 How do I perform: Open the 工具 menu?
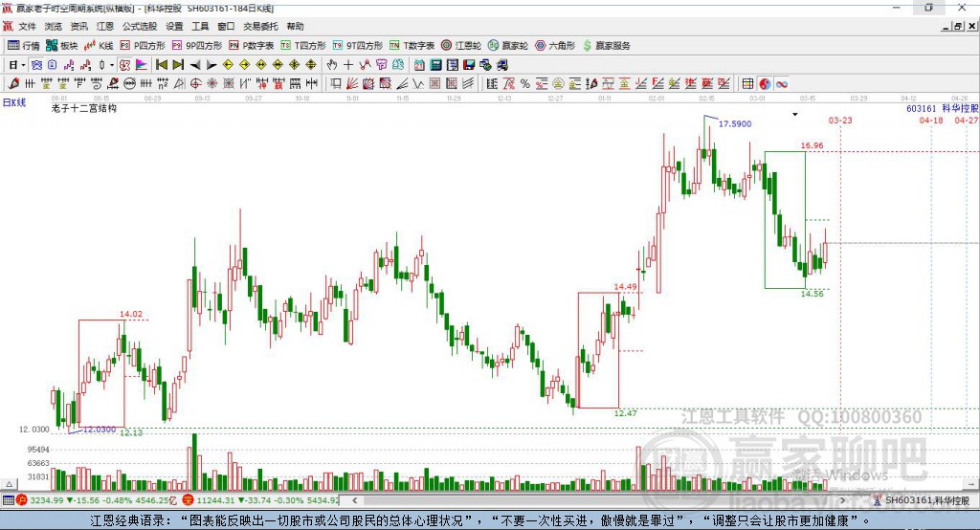pyautogui.click(x=200, y=26)
